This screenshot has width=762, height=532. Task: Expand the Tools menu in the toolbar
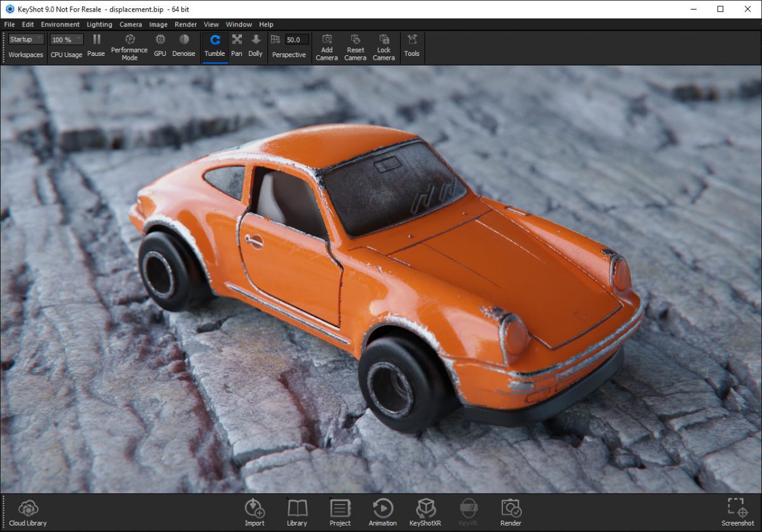click(x=411, y=46)
